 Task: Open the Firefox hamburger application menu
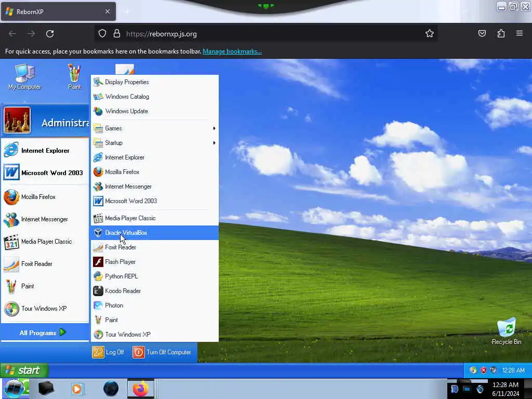tap(520, 34)
